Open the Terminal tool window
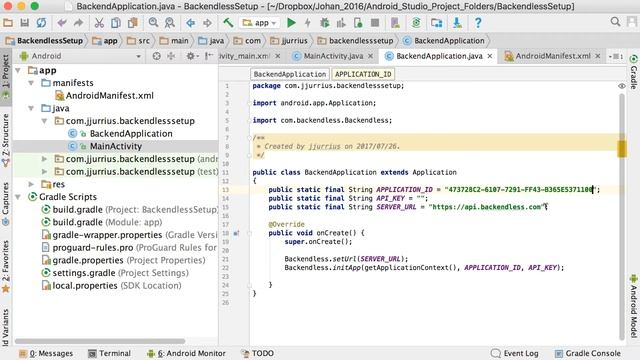Screen dimensions: 640x360 pyautogui.click(x=109, y=353)
